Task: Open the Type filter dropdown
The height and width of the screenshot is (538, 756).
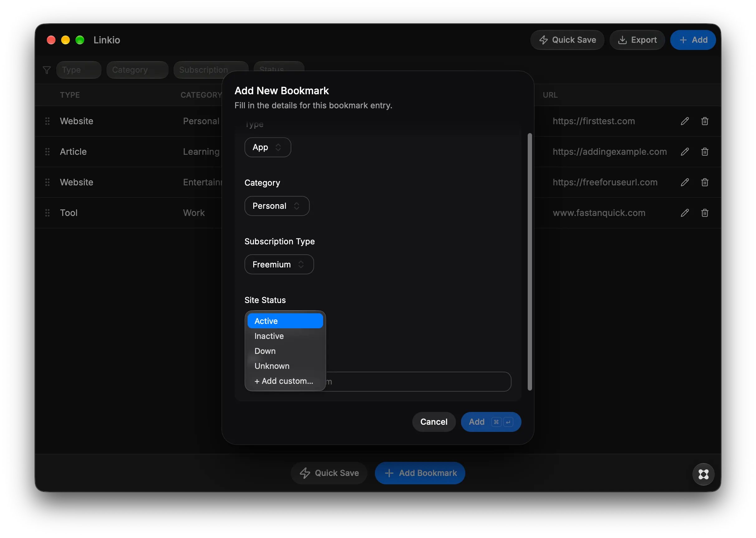Action: coord(79,70)
